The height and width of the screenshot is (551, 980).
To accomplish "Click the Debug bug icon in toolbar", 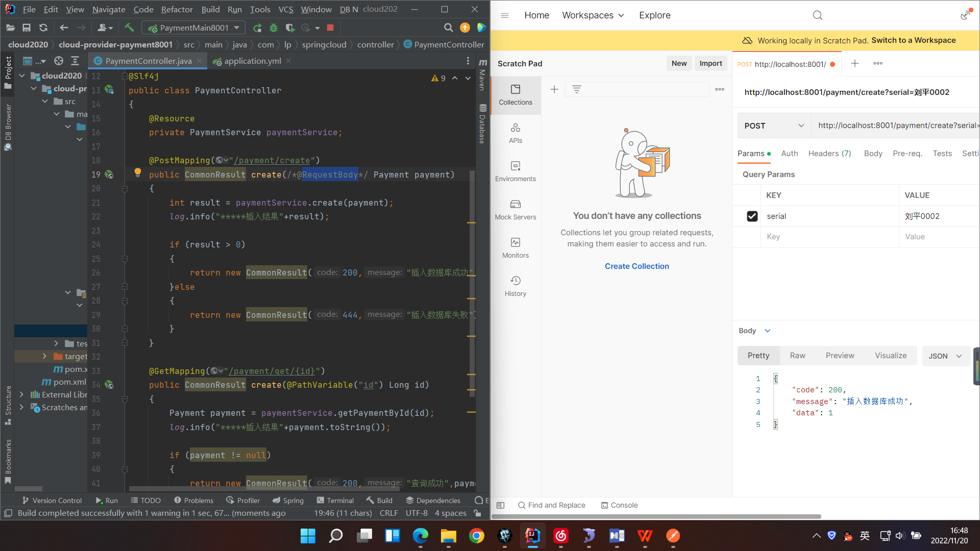I will point(274,28).
